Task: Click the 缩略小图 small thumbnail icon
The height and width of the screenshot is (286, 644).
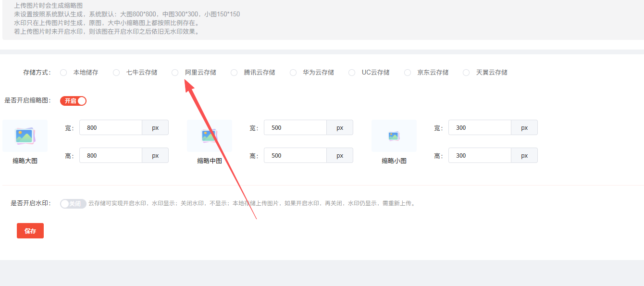Action: pyautogui.click(x=394, y=136)
